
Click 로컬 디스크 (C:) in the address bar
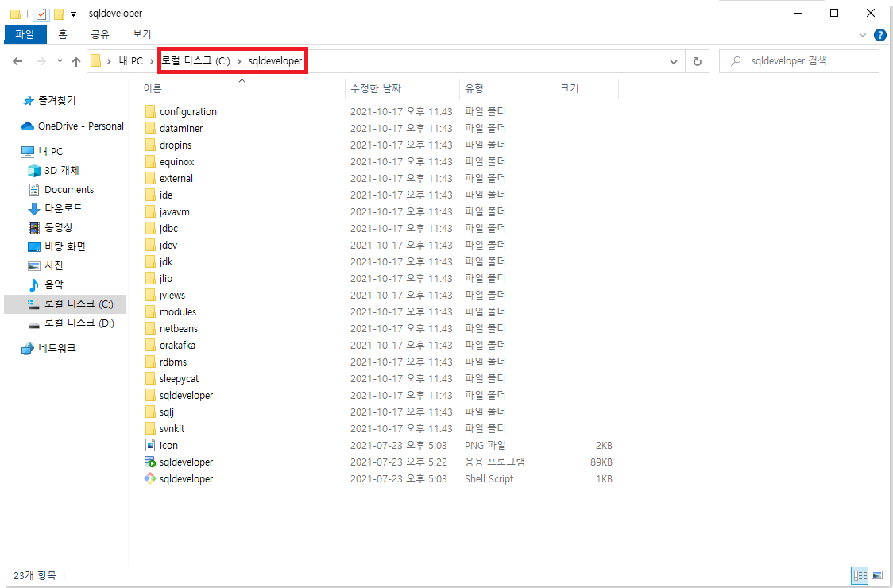point(196,61)
